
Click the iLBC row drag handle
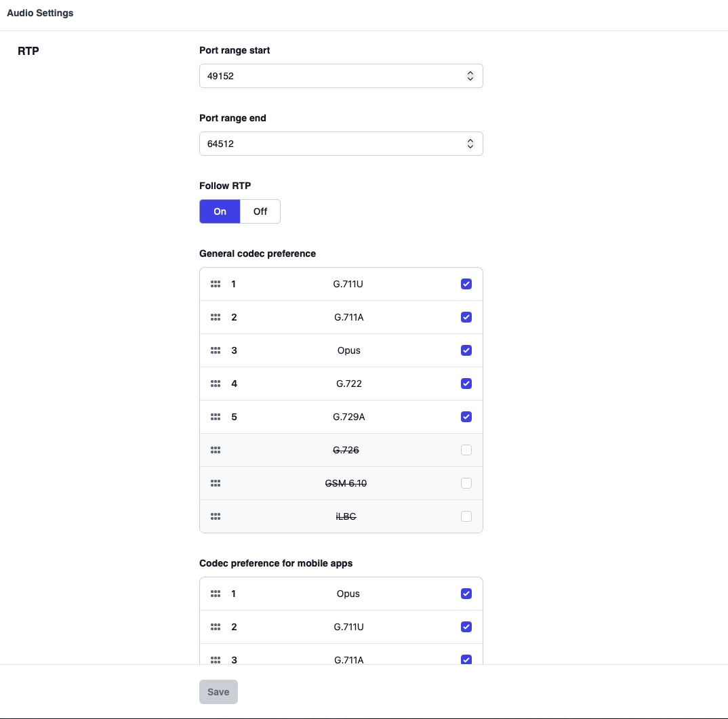coord(216,516)
